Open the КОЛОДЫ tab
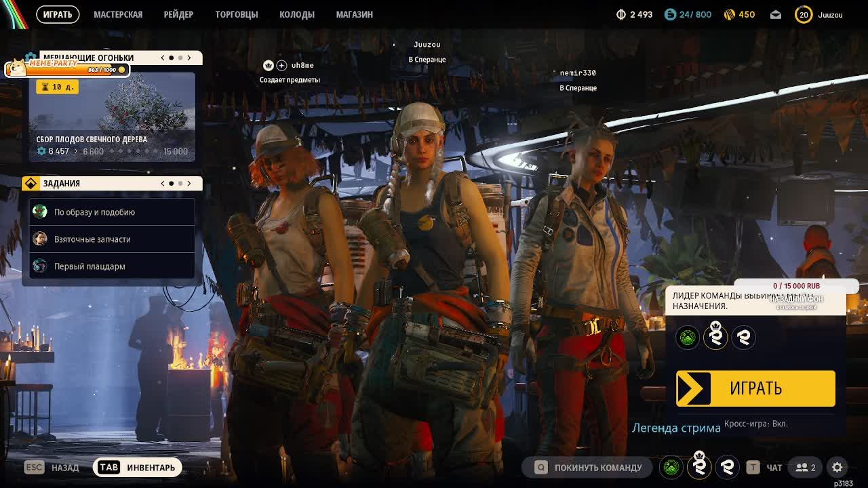The height and width of the screenshot is (488, 868). coord(297,14)
